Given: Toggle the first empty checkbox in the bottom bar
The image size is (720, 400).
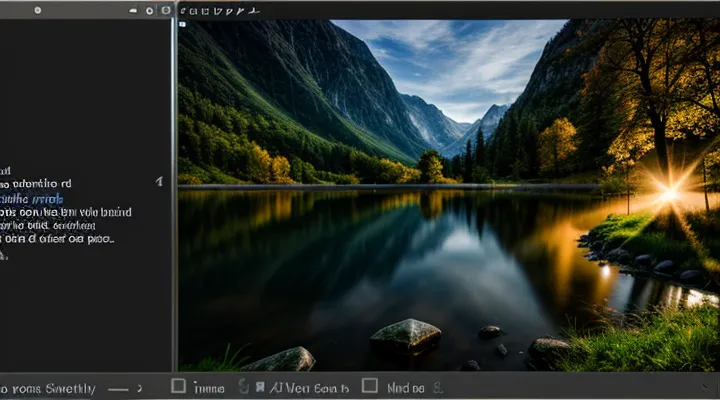Looking at the screenshot, I should click(179, 386).
